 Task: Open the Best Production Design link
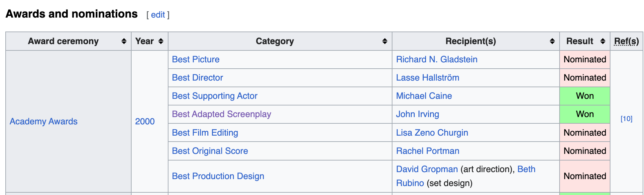tap(218, 176)
